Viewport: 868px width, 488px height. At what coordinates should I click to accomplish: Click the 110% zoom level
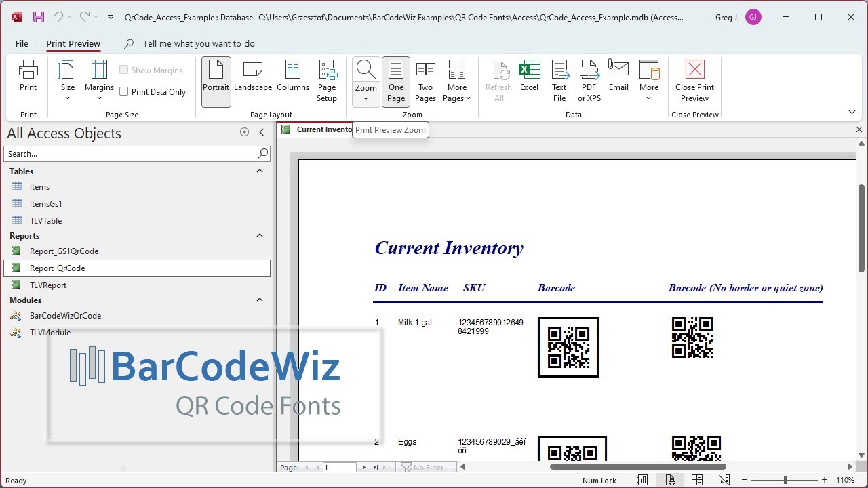pos(845,481)
